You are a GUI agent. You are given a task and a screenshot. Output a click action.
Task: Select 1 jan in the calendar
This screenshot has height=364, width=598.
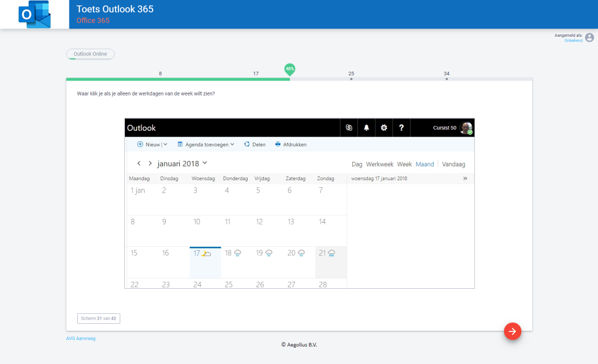138,190
